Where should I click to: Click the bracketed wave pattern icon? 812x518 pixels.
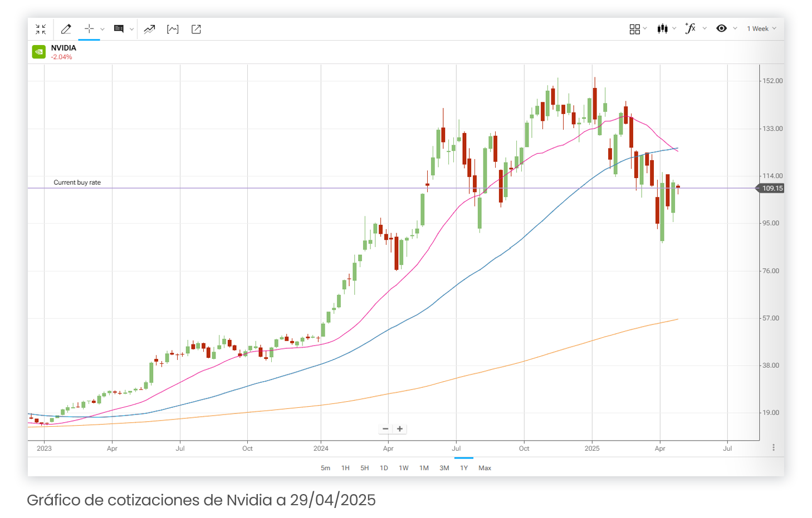point(173,29)
